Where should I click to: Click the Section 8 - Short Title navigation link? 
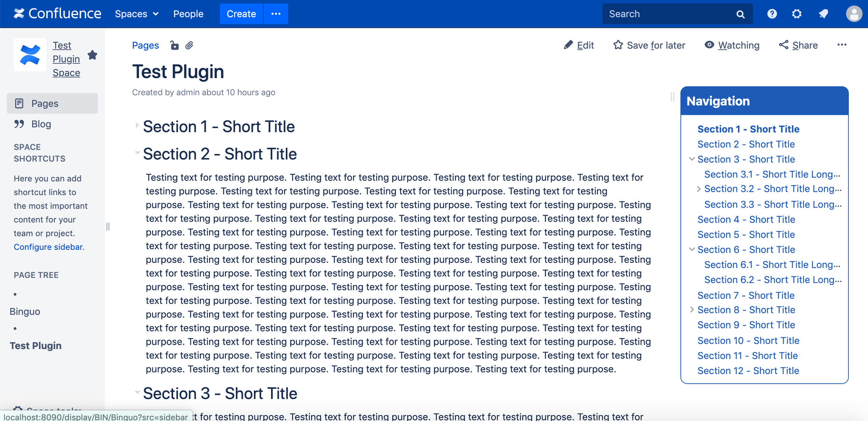coord(746,310)
